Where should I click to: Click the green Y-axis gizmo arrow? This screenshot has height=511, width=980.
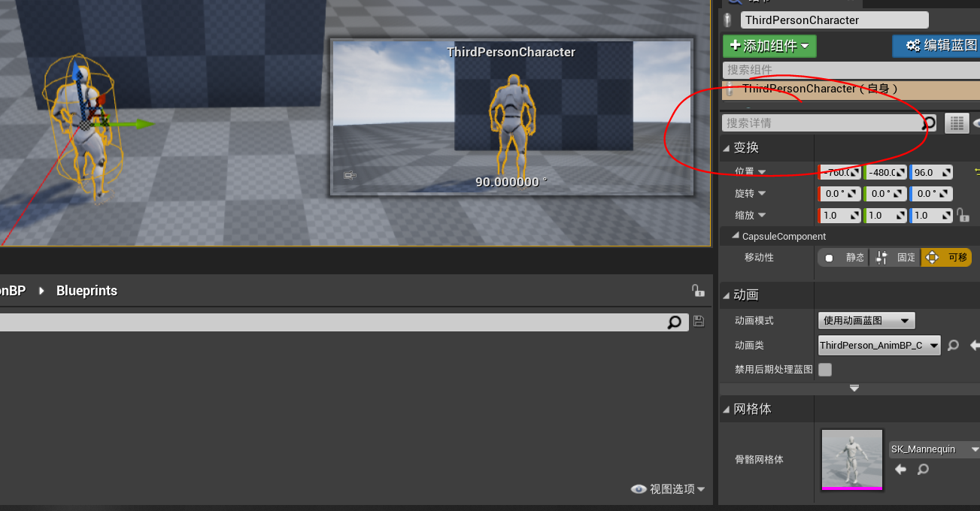pos(135,123)
